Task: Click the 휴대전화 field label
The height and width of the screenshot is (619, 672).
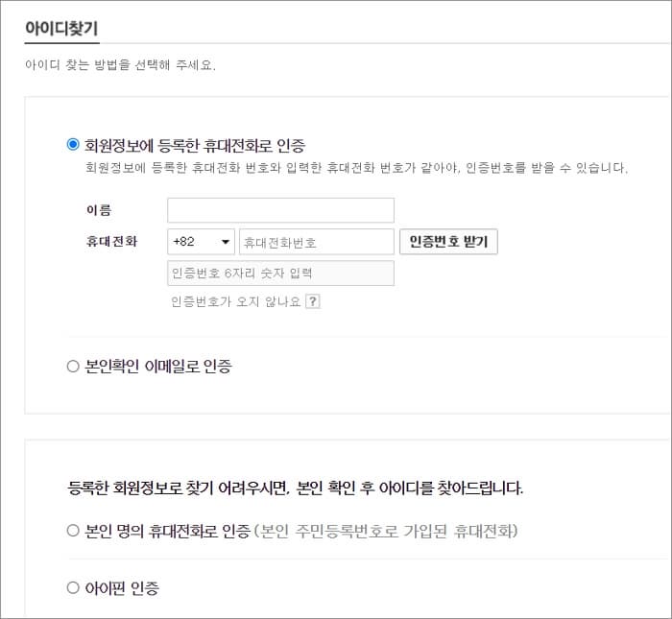Action: click(112, 241)
